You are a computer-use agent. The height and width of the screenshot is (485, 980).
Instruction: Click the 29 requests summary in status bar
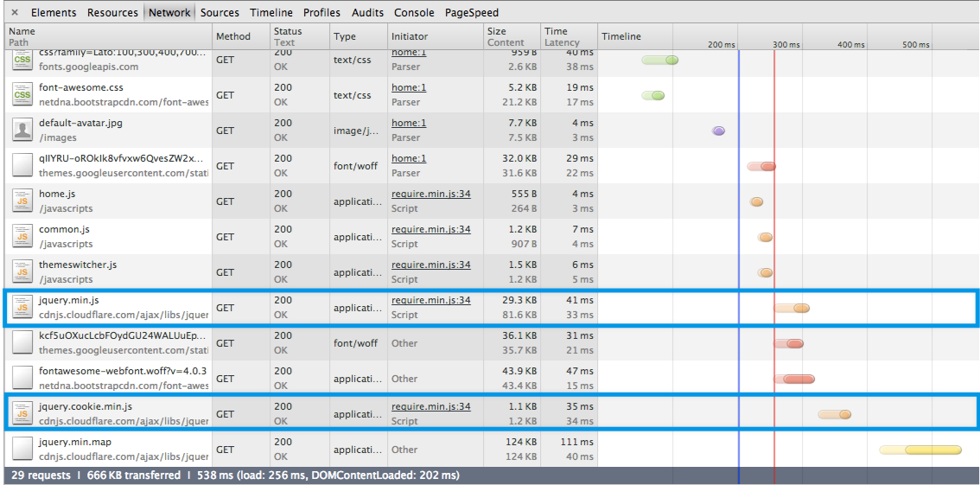pos(41,475)
